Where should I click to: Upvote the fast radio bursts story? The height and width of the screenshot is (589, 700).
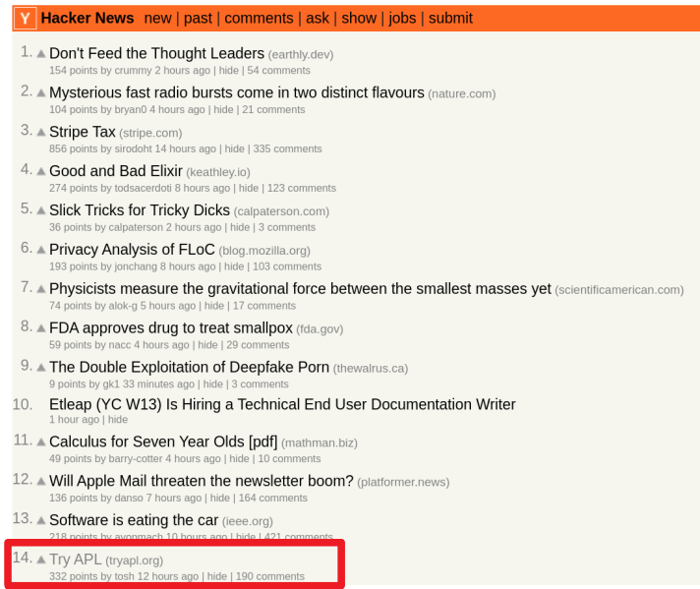point(41,93)
